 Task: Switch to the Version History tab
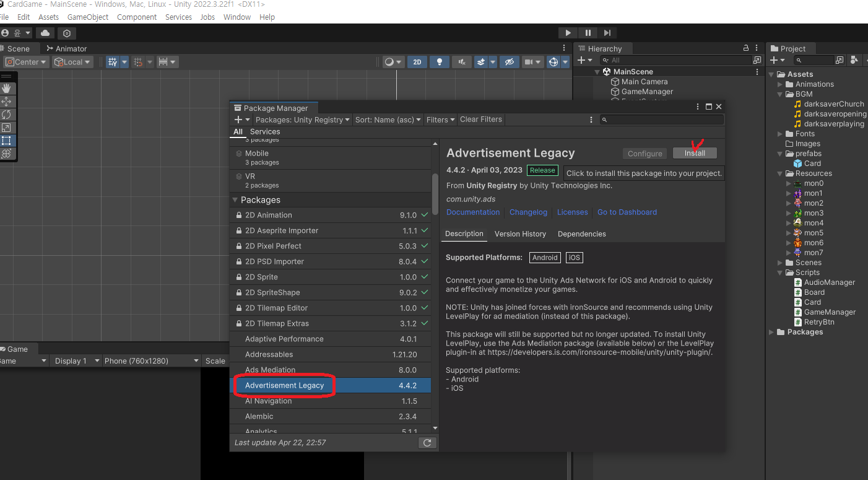click(x=520, y=233)
